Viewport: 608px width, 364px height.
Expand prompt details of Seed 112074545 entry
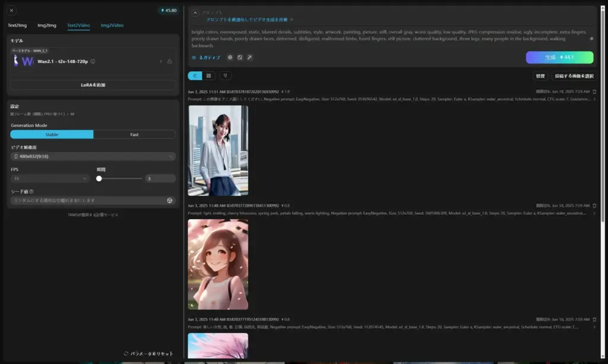(x=594, y=327)
